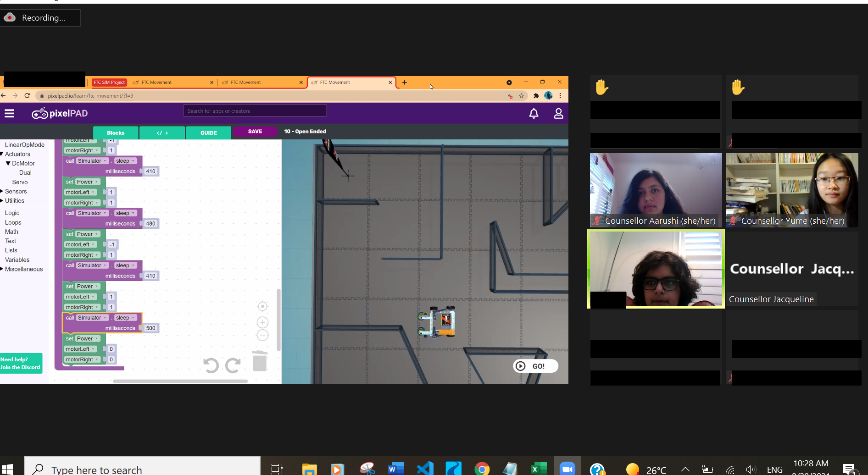Click the workspace vertical scrollbar

[278, 320]
